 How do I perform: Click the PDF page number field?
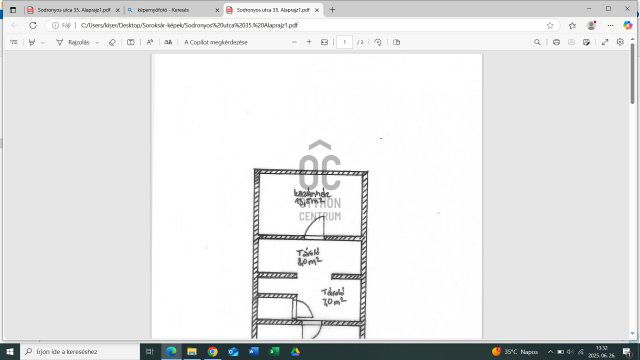tap(344, 42)
